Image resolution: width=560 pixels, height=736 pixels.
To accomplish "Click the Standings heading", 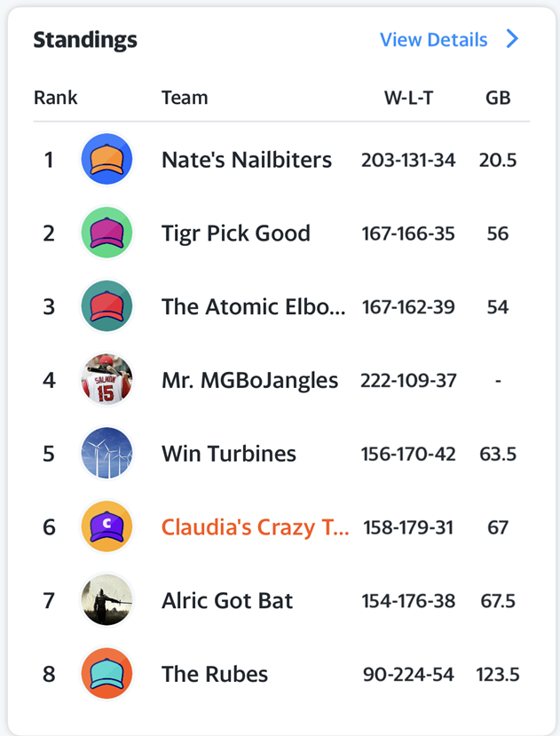I will 85,40.
